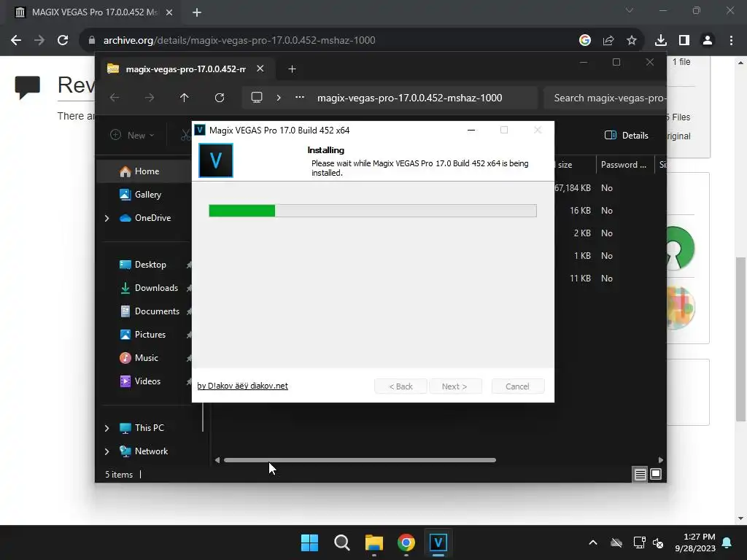Click the Explorer horizontal scrollbar thumb
This screenshot has height=560, width=747.
360,460
